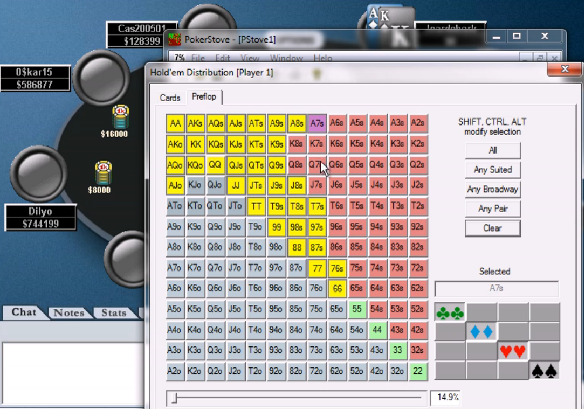The image size is (584, 409).
Task: Click inside the poker client chat box
Action: pyautogui.click(x=73, y=374)
